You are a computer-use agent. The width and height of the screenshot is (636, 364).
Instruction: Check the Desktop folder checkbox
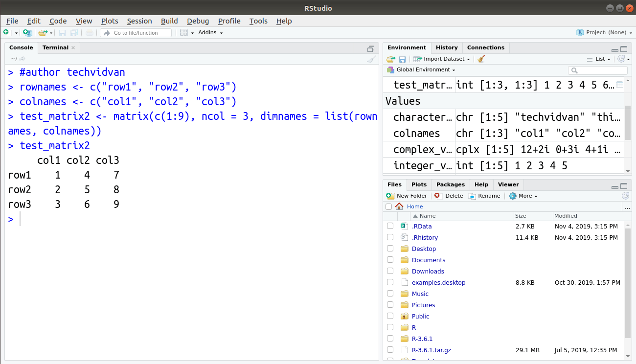[390, 249]
